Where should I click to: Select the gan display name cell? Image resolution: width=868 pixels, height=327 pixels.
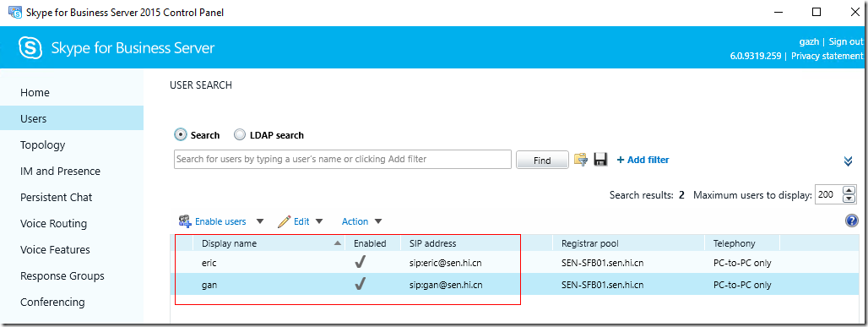tap(209, 285)
